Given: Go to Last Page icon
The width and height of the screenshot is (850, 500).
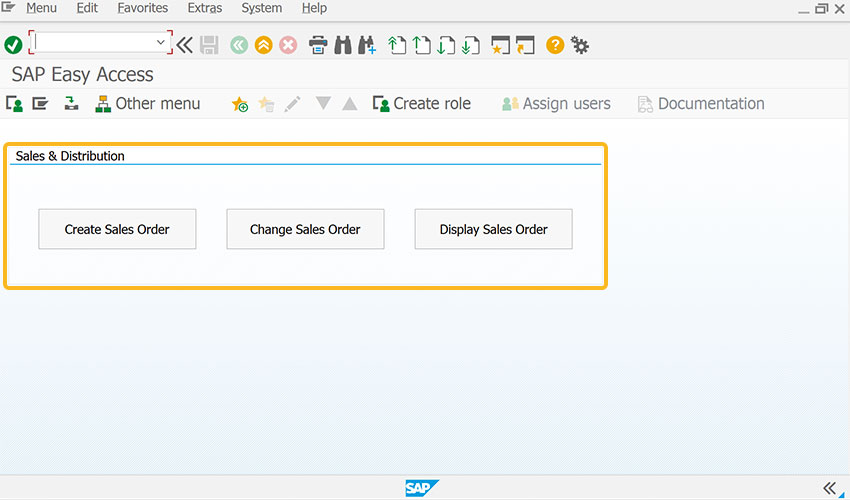Looking at the screenshot, I should tap(471, 45).
